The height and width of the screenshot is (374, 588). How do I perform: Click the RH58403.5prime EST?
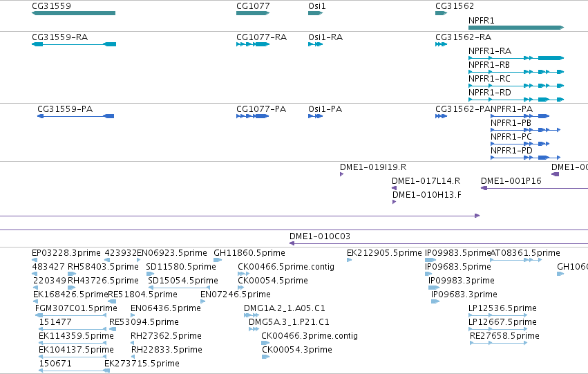(x=72, y=274)
